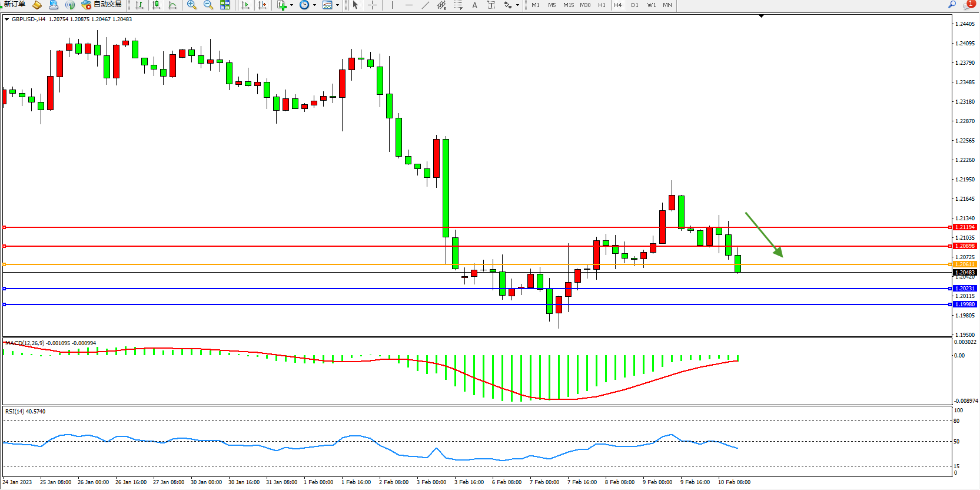This screenshot has height=490, width=980.
Task: Click the 自动交易 auto trading button
Action: 102,4
